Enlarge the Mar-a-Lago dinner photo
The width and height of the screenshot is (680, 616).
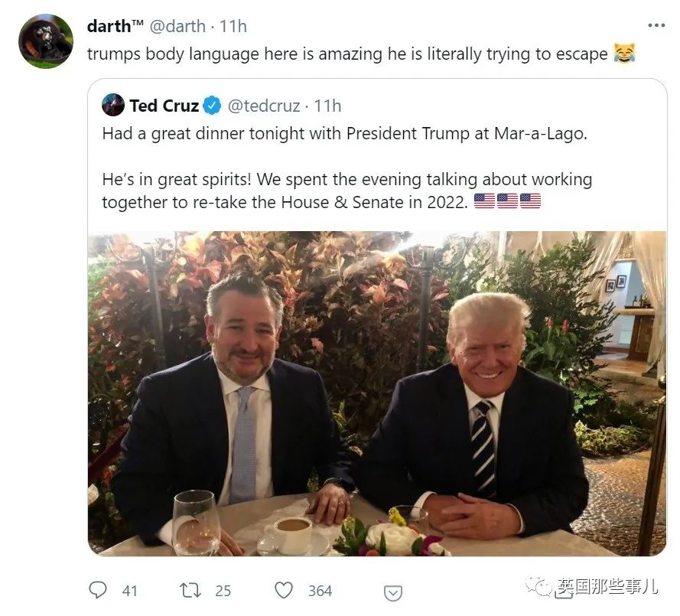377,393
